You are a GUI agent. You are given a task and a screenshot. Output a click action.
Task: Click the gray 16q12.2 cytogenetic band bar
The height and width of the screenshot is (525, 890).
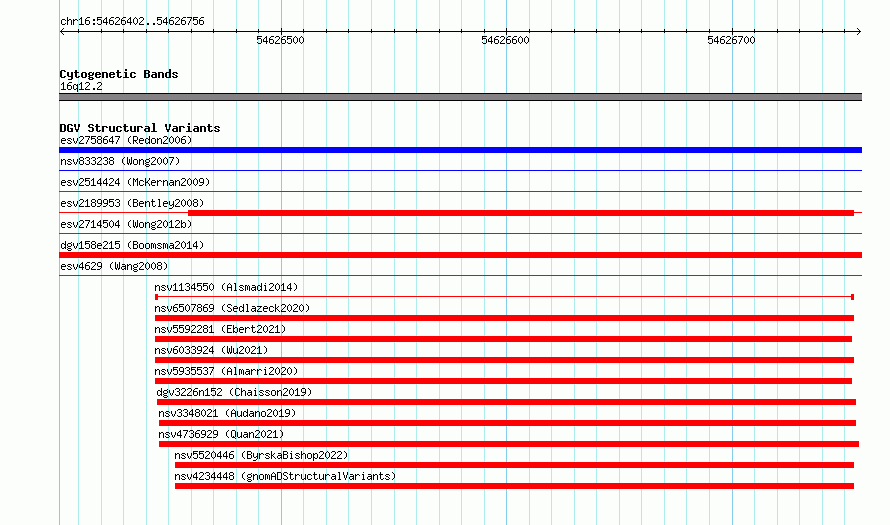[x=460, y=97]
